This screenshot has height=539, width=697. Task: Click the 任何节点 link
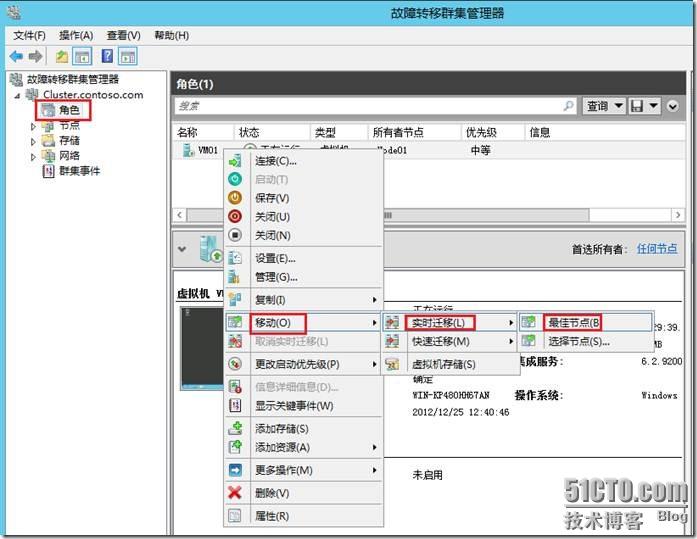(x=657, y=249)
